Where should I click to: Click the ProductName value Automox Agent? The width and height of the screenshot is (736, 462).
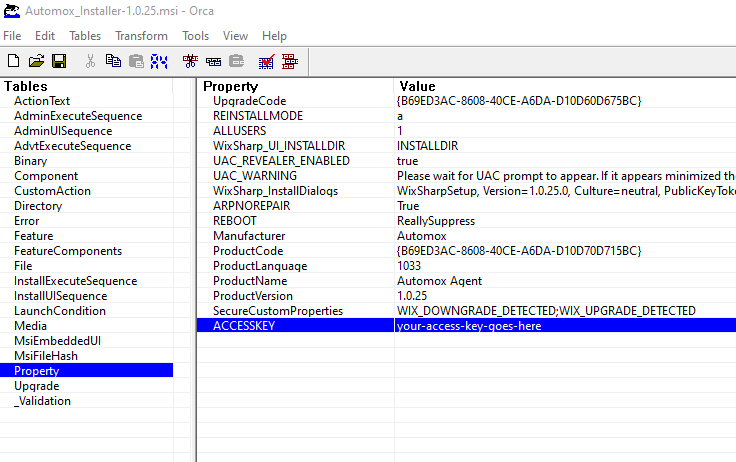pos(439,281)
